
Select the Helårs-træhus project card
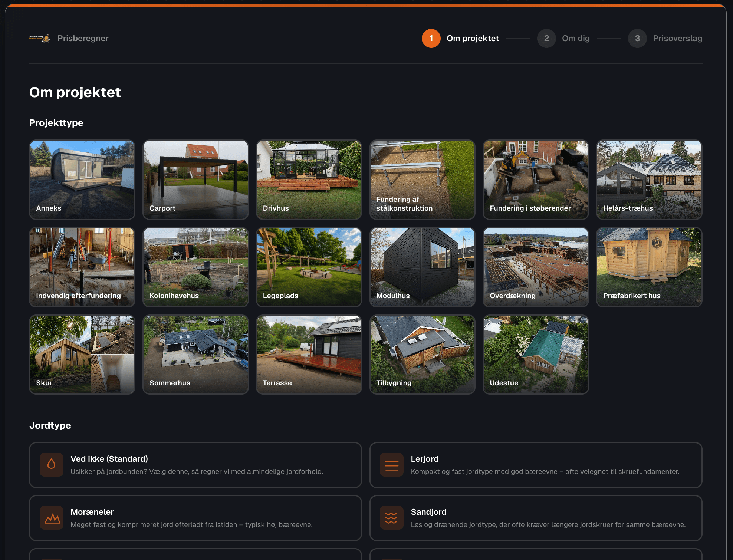(x=649, y=179)
